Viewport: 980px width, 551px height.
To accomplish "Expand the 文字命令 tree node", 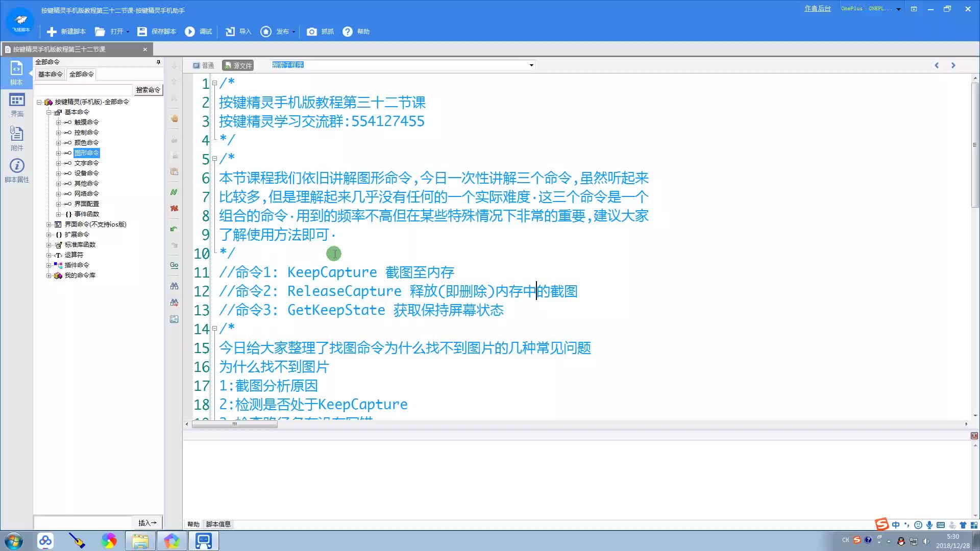I will point(58,163).
